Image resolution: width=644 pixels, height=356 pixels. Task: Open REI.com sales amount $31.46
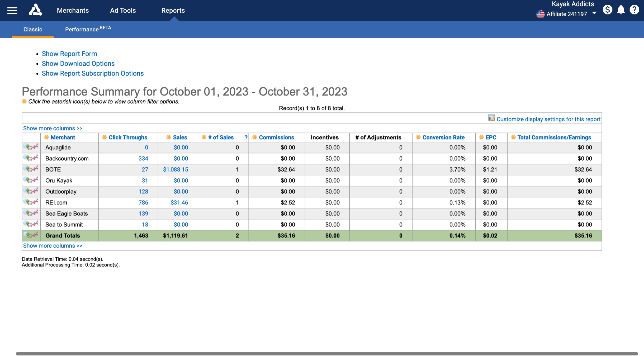click(179, 202)
